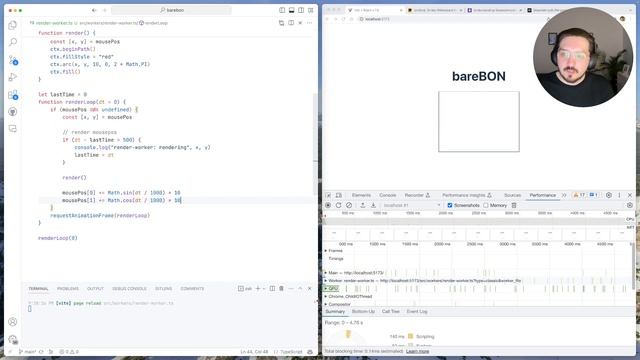
Task: Open the Extensions view in VS Code
Action: (x=13, y=95)
